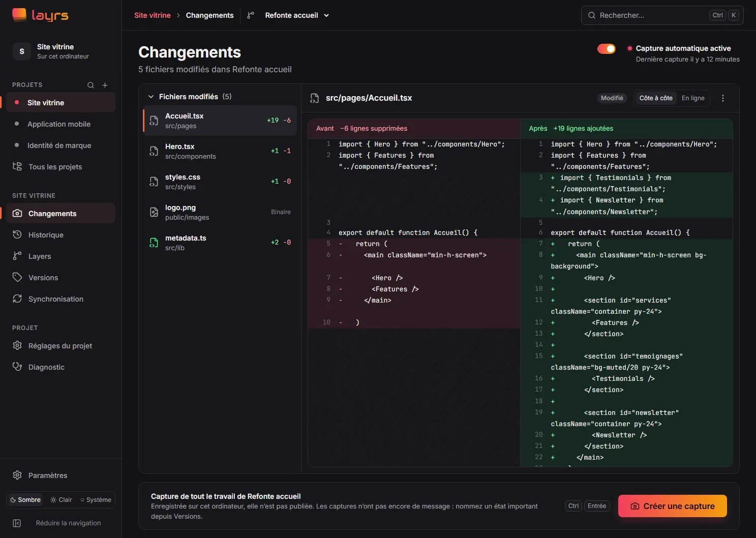Image resolution: width=756 pixels, height=538 pixels.
Task: Select styles.css in modified files
Action: pyautogui.click(x=220, y=182)
